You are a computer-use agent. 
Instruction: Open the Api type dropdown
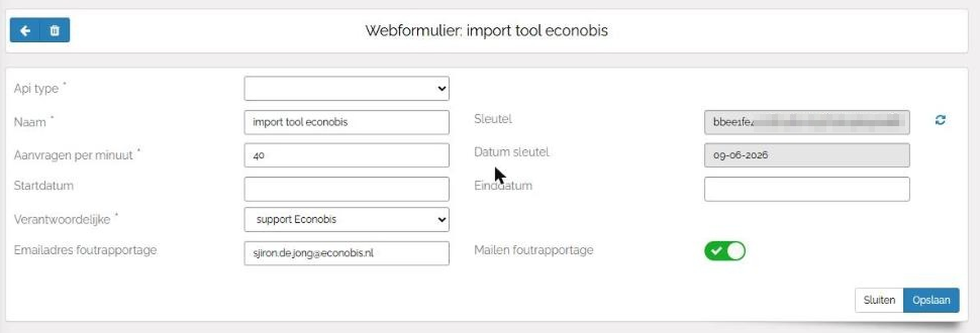(x=347, y=88)
